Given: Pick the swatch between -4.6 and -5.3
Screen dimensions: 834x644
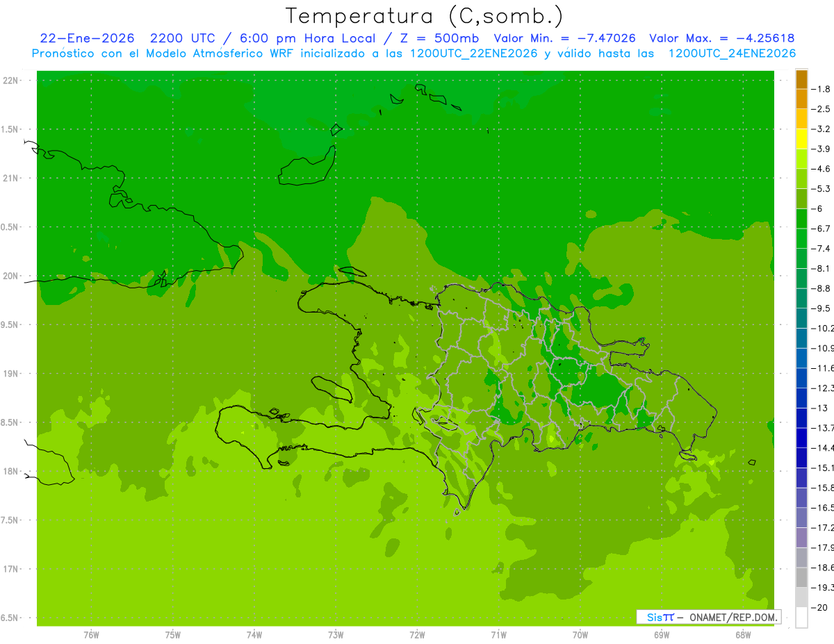Looking at the screenshot, I should tap(801, 179).
